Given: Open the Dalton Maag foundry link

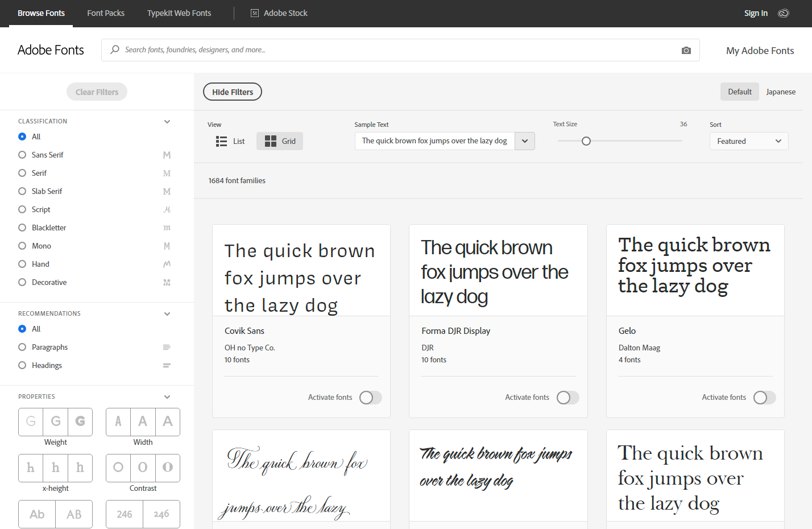Looking at the screenshot, I should (x=639, y=348).
